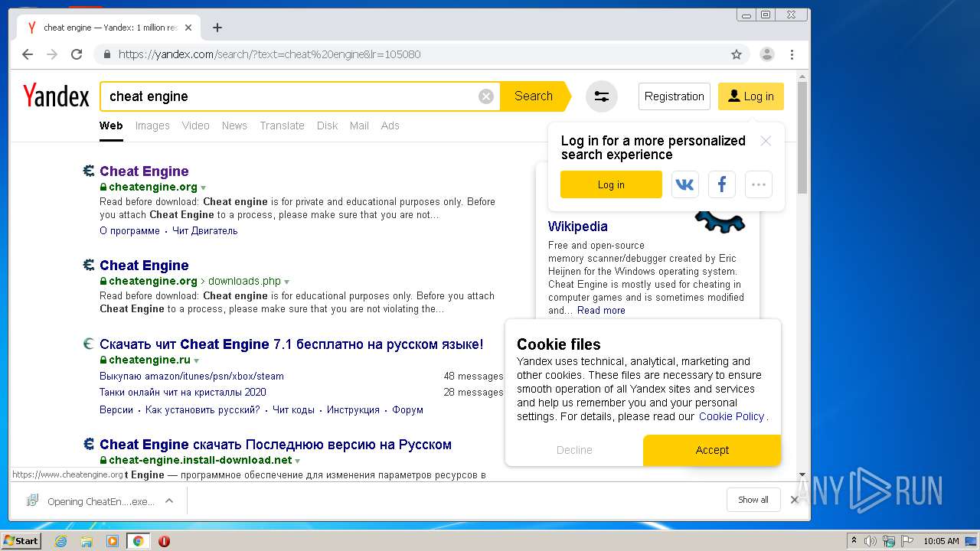This screenshot has width=980, height=551.
Task: Expand cheatengine.ru result dropdown arrow
Action: point(196,360)
